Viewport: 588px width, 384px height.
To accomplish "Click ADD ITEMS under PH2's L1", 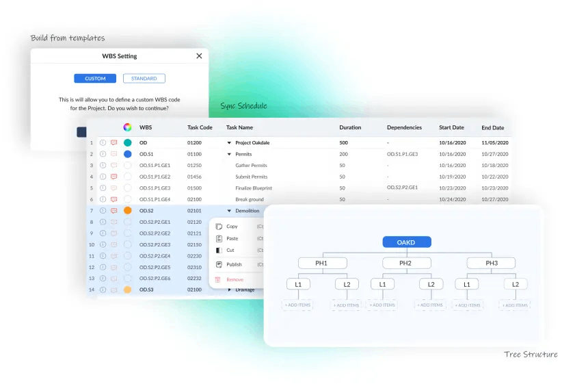I will click(382, 305).
